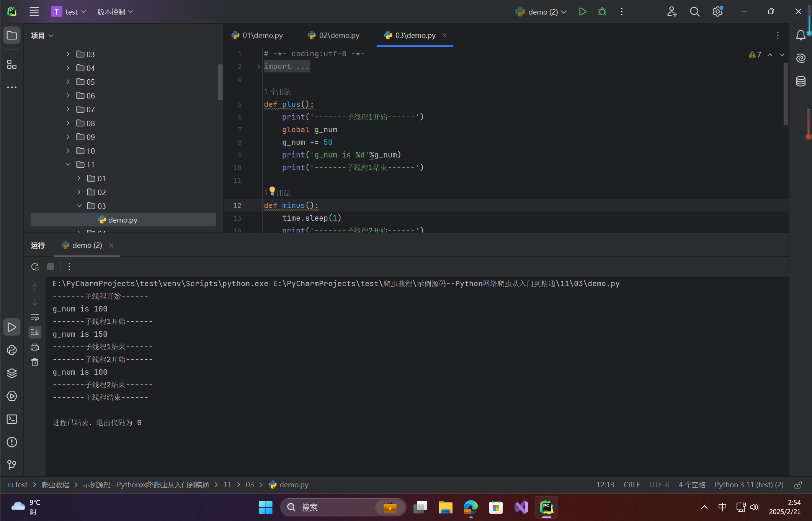Screen dimensions: 812x521
Task: Open the Git version control tool window
Action: (x=12, y=465)
